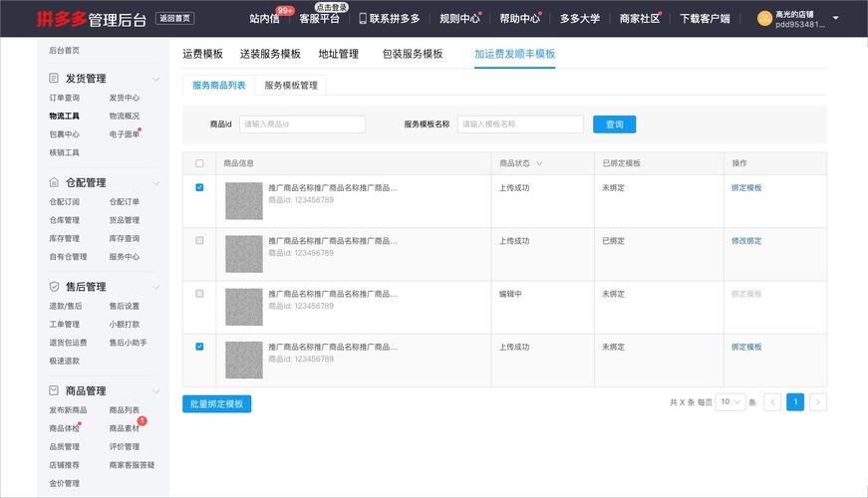Uncheck the first product row checkbox
Screen dimensions: 868x498
[x=199, y=187]
